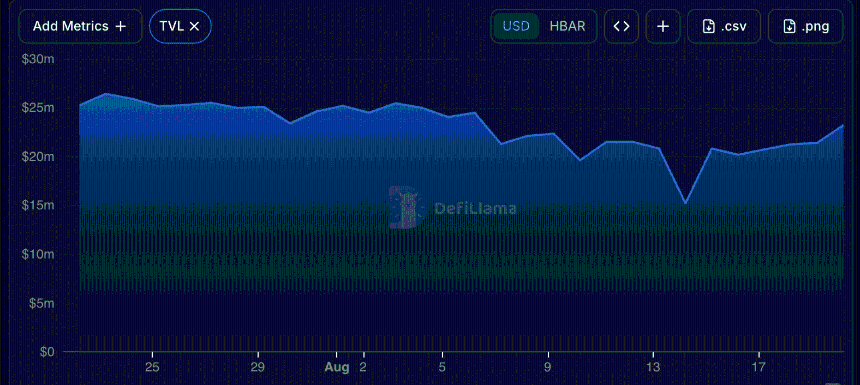860x385 pixels.
Task: Click the 17 date label on x-axis
Action: click(x=759, y=367)
